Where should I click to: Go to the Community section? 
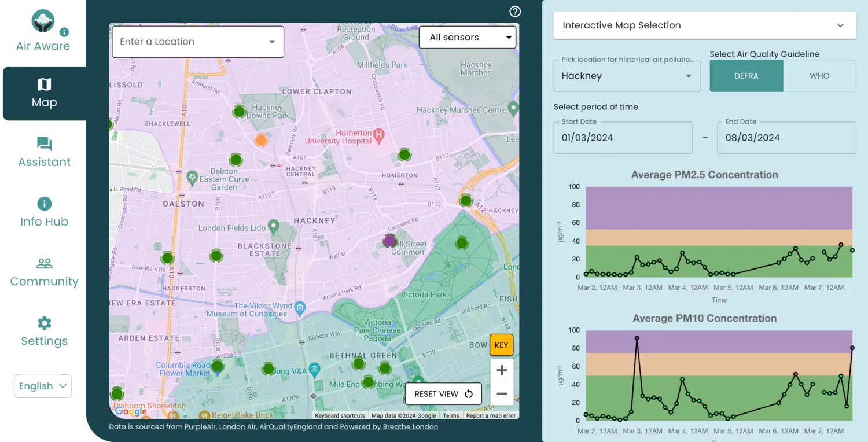click(x=44, y=272)
